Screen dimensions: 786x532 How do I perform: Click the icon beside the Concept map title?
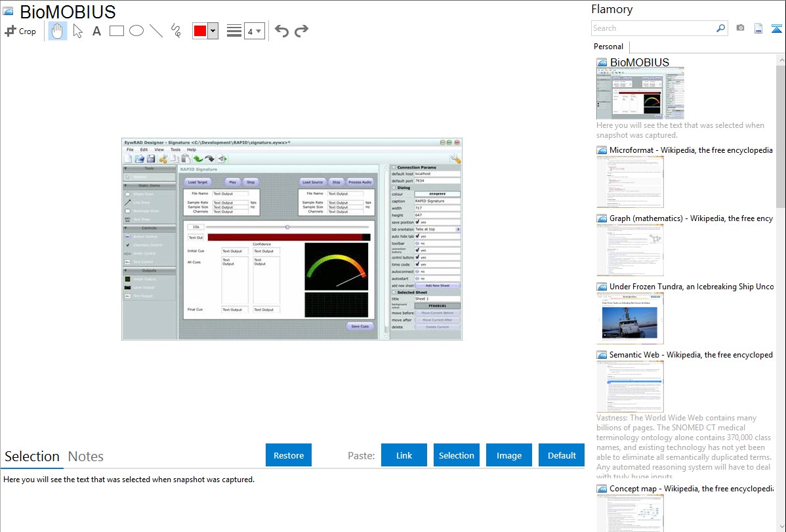(602, 489)
